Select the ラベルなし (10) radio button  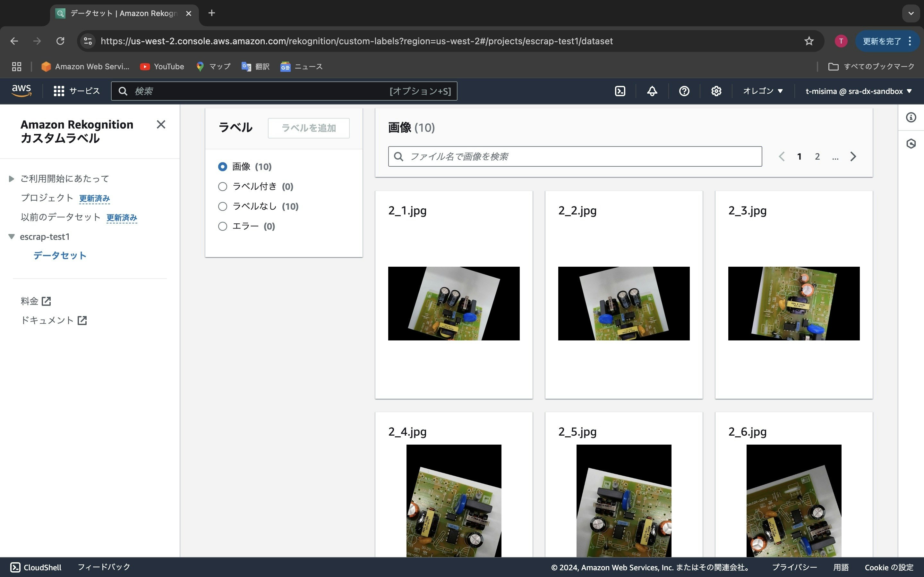tap(223, 206)
